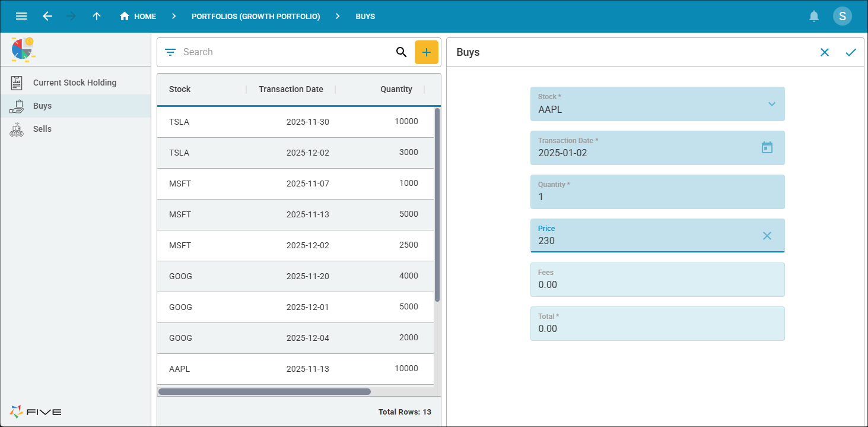The image size is (868, 427).
Task: Expand the Stock dropdown showing AAPL
Action: pos(771,104)
